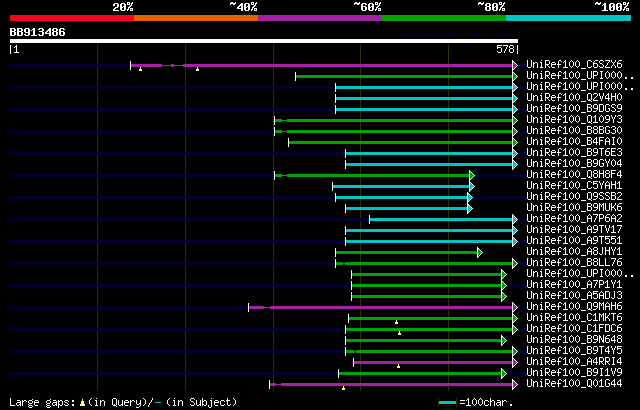
Task: Click the green alignment bar of UniRef100_B9N648
Action: 424,341
